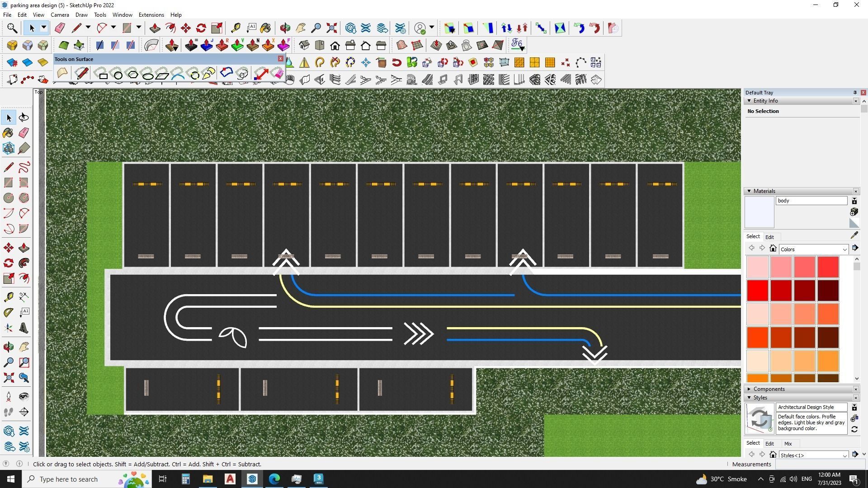The width and height of the screenshot is (868, 488).
Task: Click the Sample Paint eyedropper icon
Action: coord(854,235)
